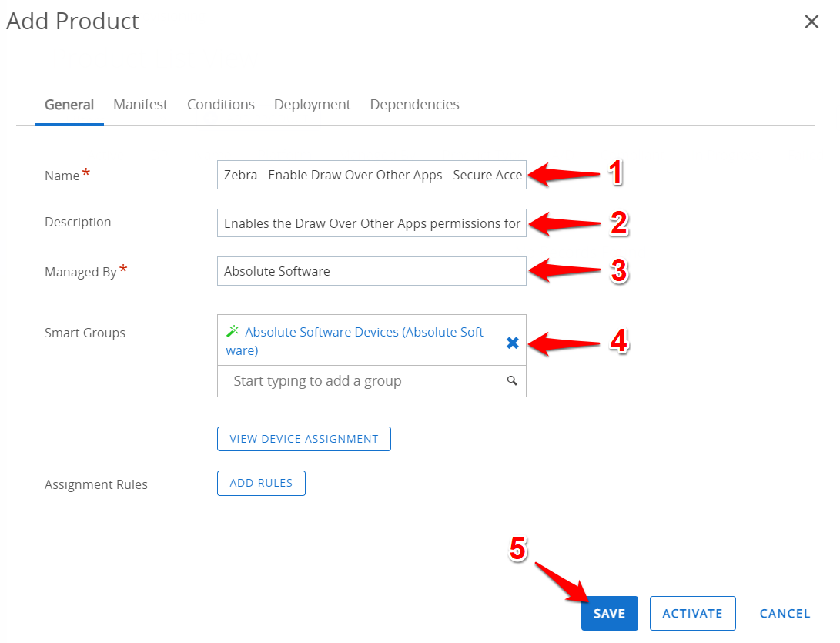
Task: Close the Add Product dialog
Action: (x=812, y=22)
